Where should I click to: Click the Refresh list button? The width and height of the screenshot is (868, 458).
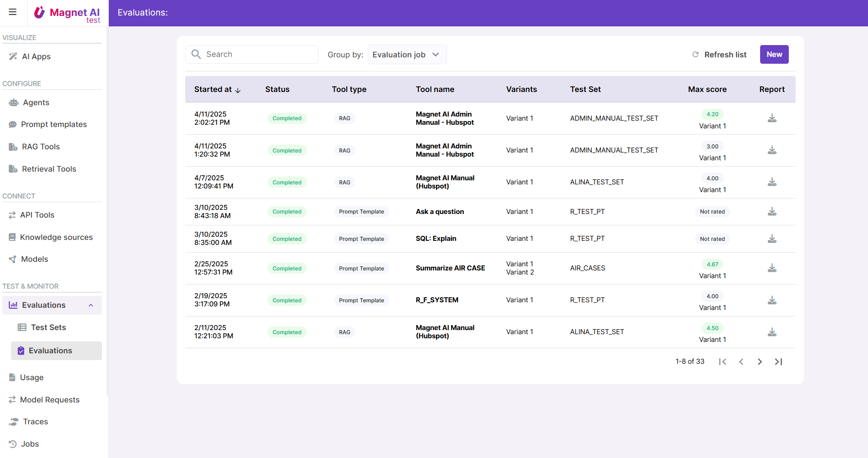pos(725,55)
